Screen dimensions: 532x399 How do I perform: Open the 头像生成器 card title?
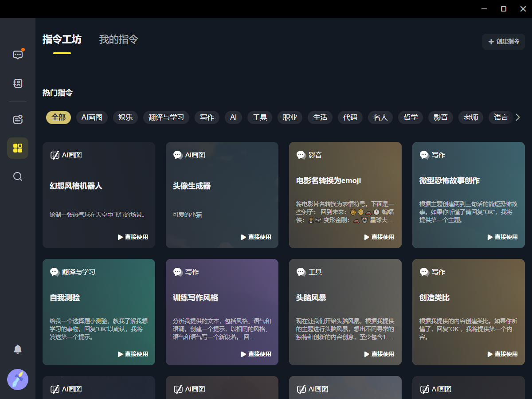coord(192,186)
